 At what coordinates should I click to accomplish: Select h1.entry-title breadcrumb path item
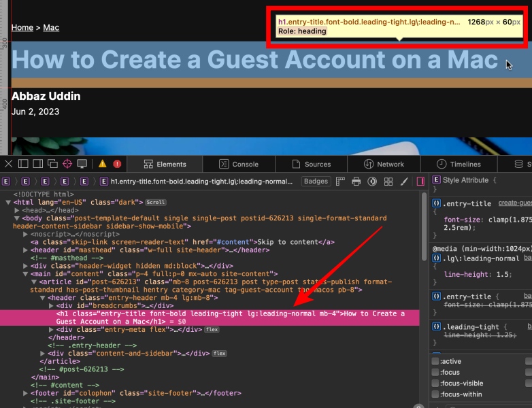196,182
